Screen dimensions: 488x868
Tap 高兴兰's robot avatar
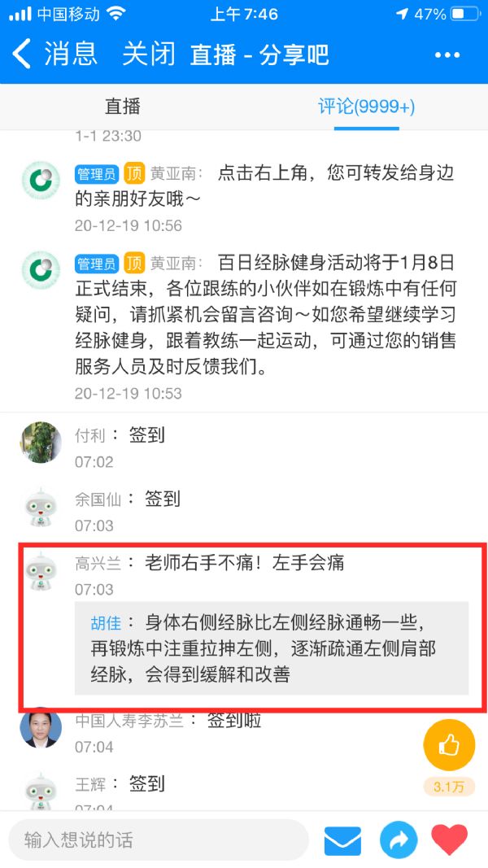pyautogui.click(x=41, y=571)
